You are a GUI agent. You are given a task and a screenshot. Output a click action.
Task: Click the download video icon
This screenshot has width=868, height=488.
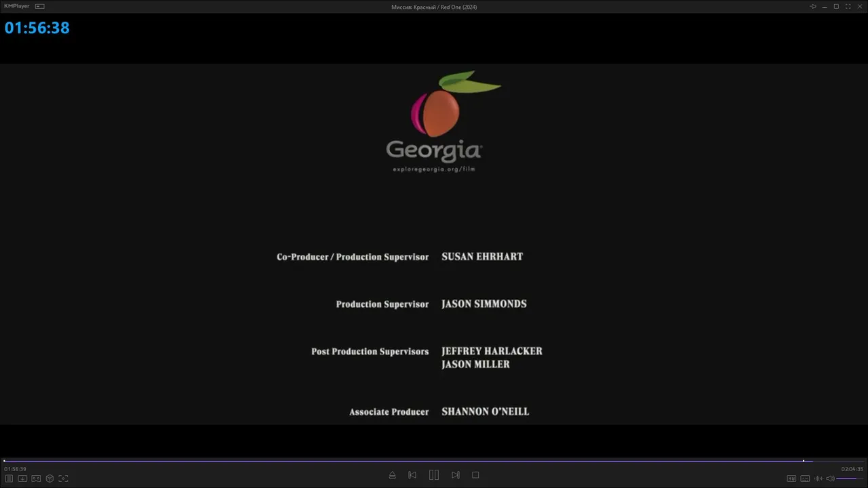click(22, 479)
